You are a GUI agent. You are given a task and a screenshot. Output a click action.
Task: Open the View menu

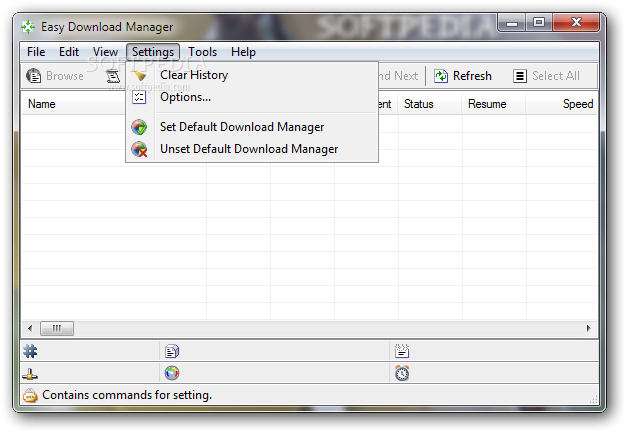coord(105,52)
